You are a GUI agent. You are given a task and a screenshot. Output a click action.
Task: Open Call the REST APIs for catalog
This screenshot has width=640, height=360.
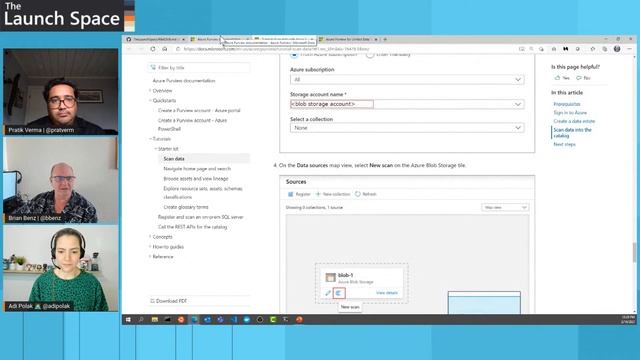pos(192,227)
